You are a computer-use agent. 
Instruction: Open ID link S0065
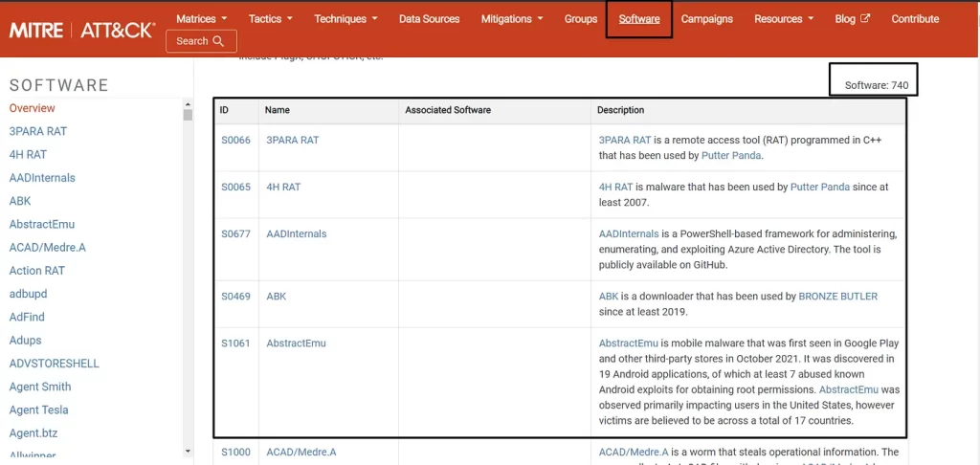(235, 187)
